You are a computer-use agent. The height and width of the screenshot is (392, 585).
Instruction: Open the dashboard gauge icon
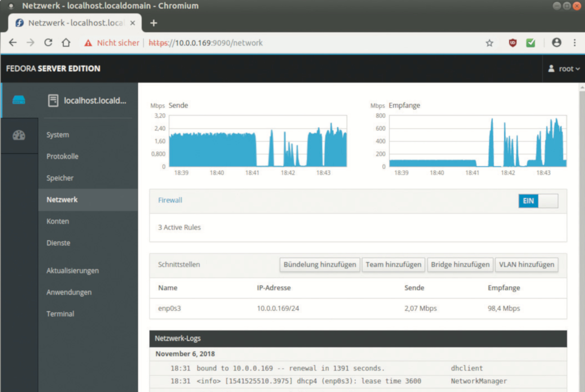(x=19, y=135)
